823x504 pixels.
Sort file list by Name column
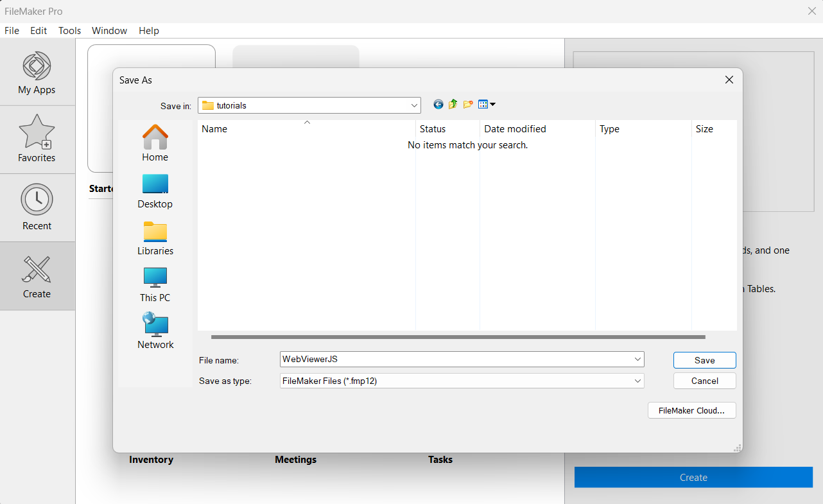(x=306, y=128)
